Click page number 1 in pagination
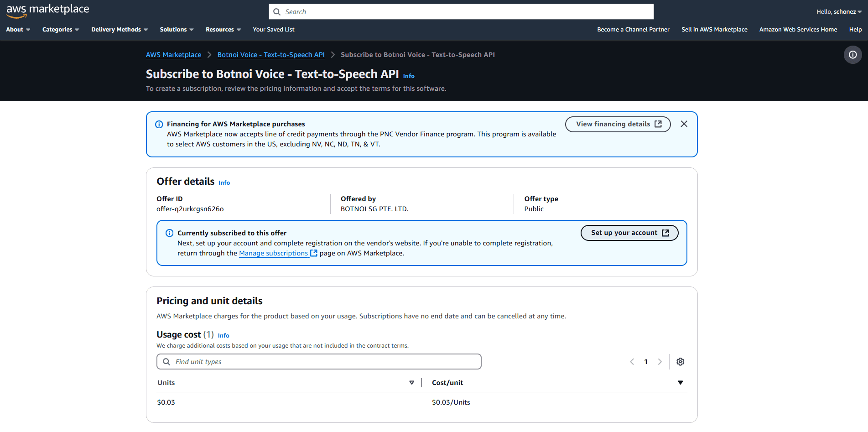 (646, 362)
